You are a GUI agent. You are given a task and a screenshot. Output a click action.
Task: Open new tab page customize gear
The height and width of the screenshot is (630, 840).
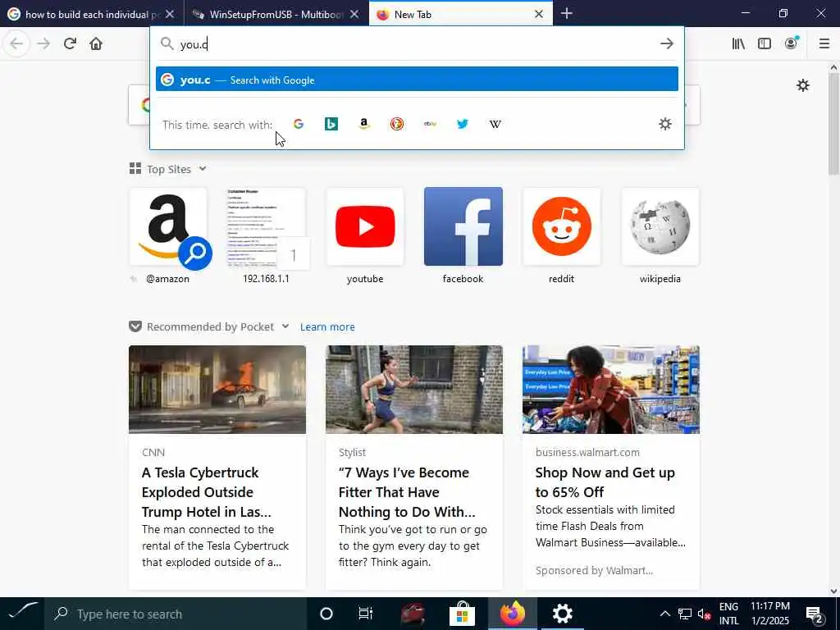[802, 85]
